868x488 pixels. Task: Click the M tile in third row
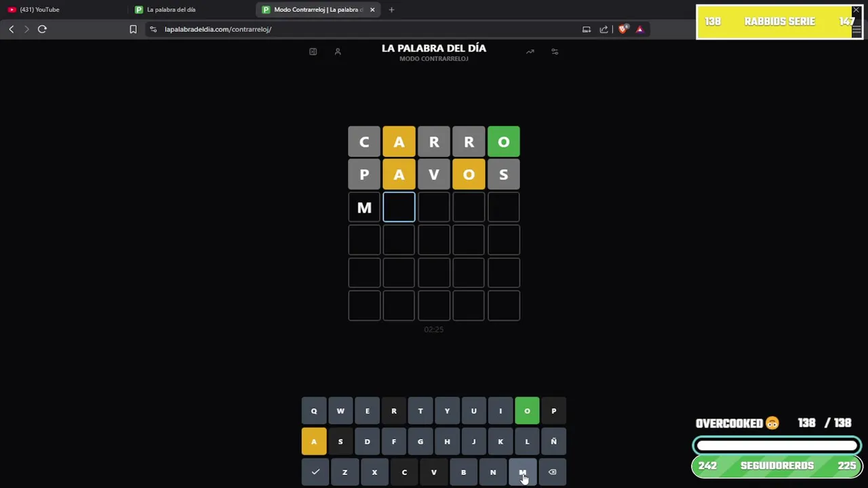(x=364, y=207)
